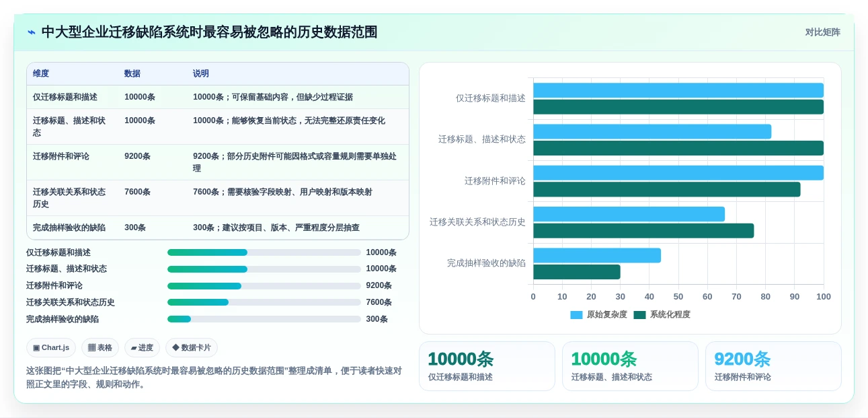Toggle 原始复杂度 legend swatch in chart

click(576, 314)
